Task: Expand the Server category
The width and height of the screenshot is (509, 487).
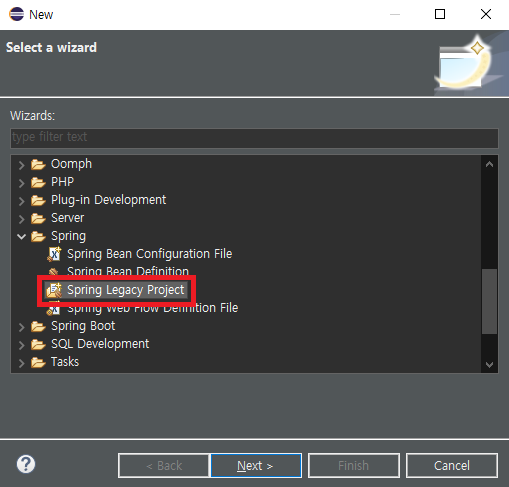Action: coord(21,219)
